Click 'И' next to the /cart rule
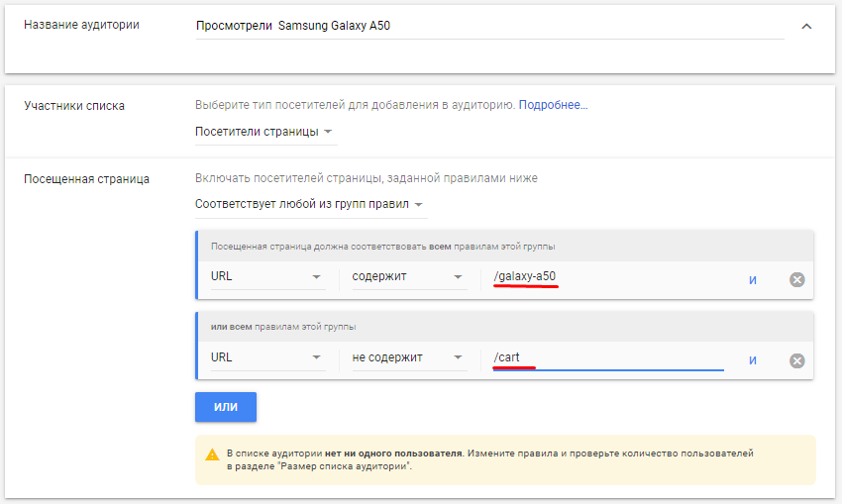 coord(753,360)
